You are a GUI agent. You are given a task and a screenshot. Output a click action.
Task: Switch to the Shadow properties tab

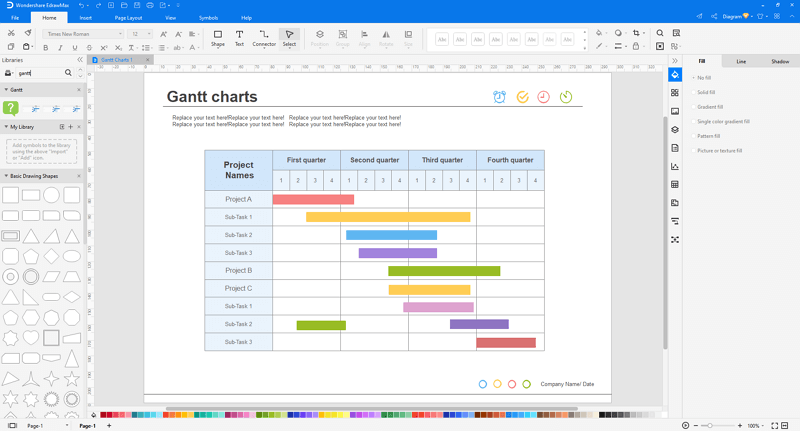[x=780, y=61]
